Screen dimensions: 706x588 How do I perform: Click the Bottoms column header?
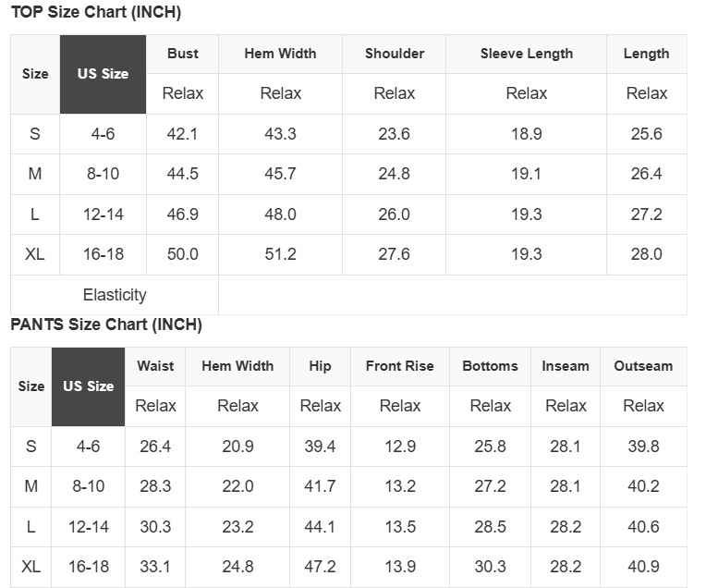[490, 366]
